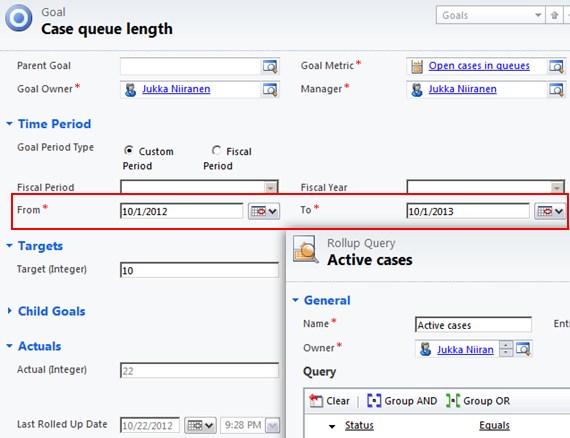The height and width of the screenshot is (438, 570).
Task: Click the Owner field stepper arrows
Action: click(506, 348)
